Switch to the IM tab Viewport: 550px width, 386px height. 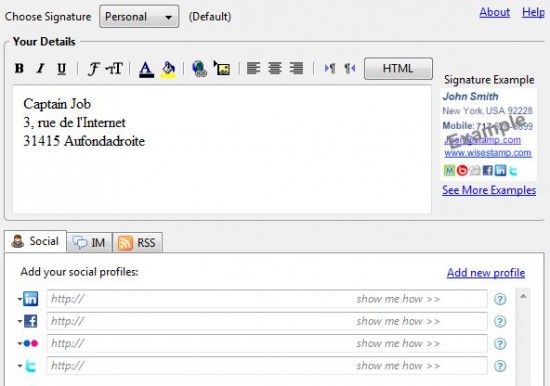(x=89, y=242)
